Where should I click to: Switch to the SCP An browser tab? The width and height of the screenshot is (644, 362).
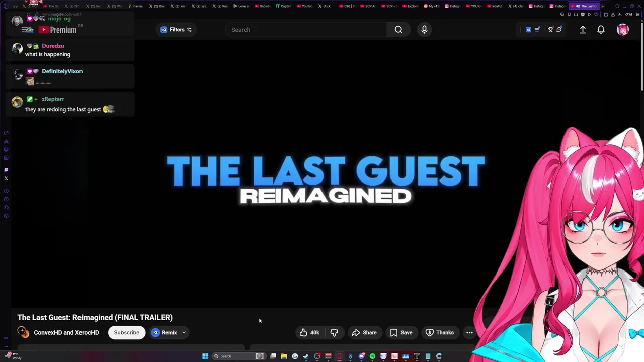pos(368,6)
